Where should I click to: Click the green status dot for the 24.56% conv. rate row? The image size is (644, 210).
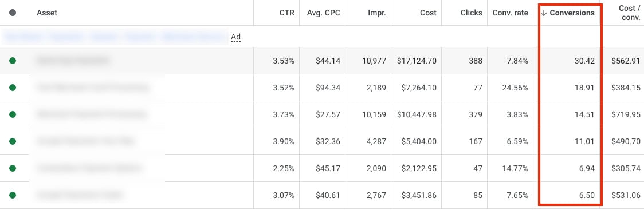point(13,88)
